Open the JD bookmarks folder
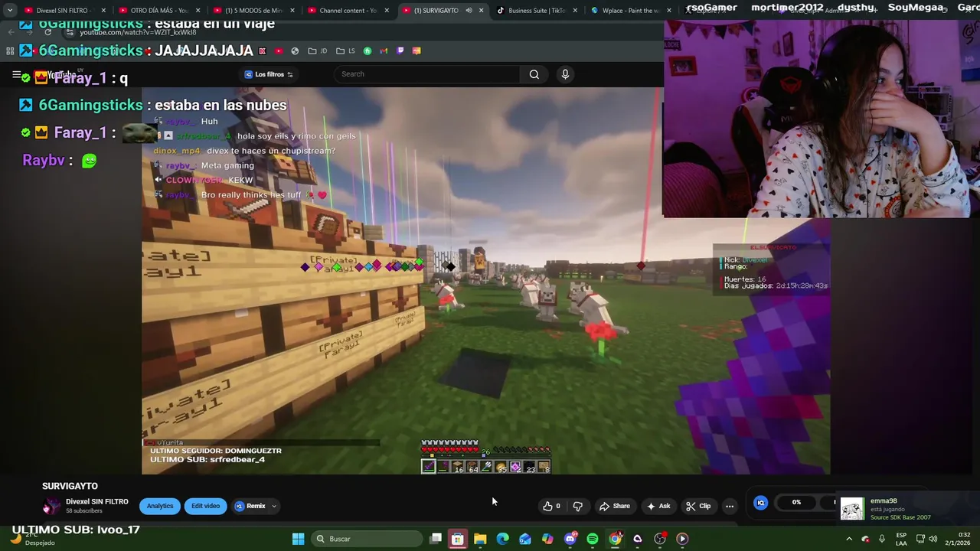This screenshot has width=980, height=551. coord(317,51)
